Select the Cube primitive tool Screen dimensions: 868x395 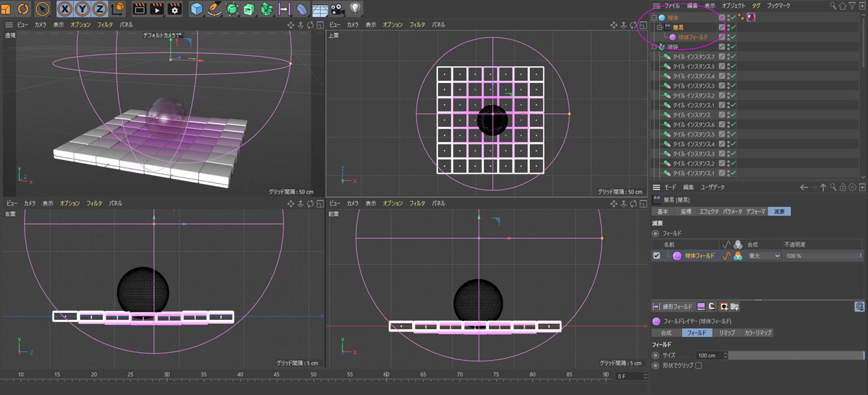(x=197, y=9)
